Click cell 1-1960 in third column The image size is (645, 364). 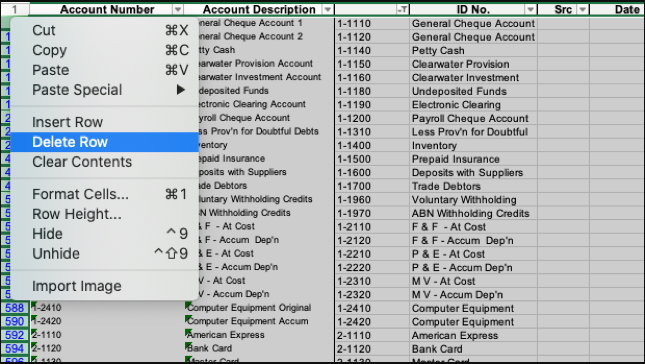tap(372, 200)
